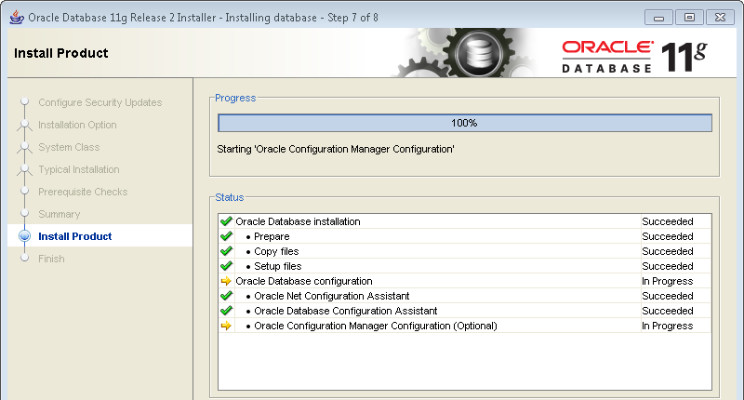Viewport: 744px width, 400px height.
Task: Click Succeeded status for Setup files
Action: coord(668,266)
